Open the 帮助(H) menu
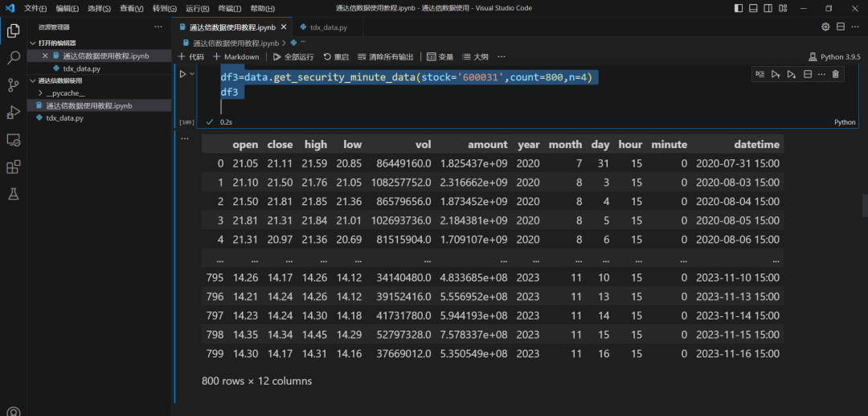This screenshot has width=868, height=416. point(262,8)
